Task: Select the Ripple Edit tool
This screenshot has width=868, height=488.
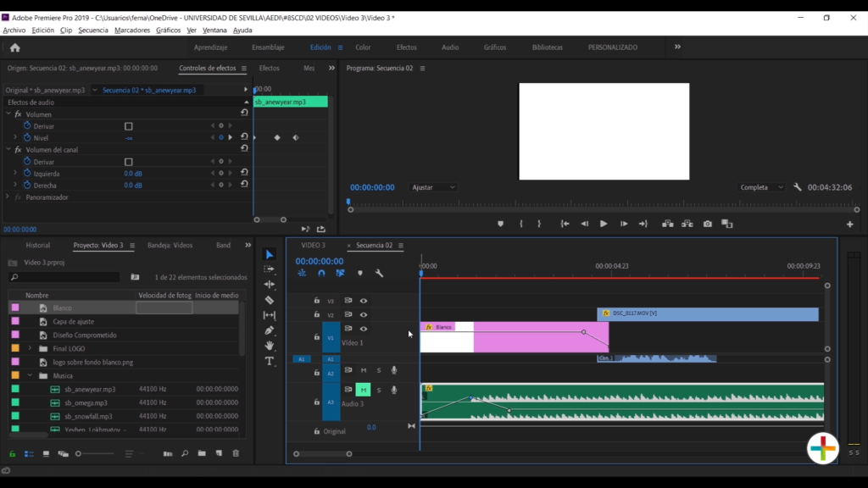Action: [270, 285]
